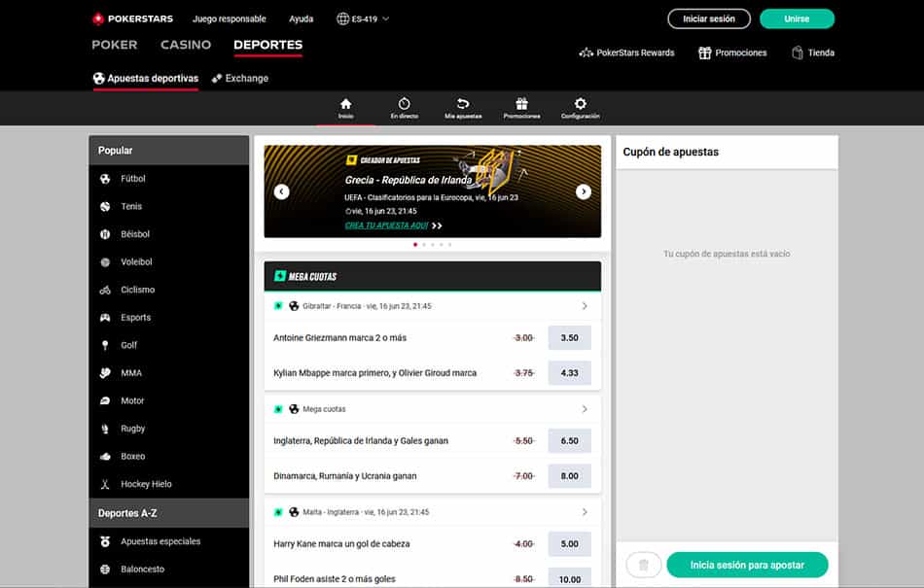Pick odds 10.00 for Phil Foden assists
The height and width of the screenshot is (588, 924).
point(569,579)
